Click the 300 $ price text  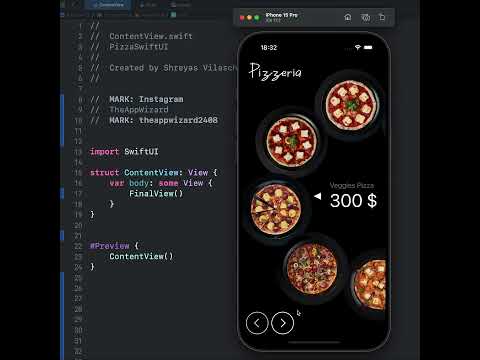pyautogui.click(x=353, y=201)
